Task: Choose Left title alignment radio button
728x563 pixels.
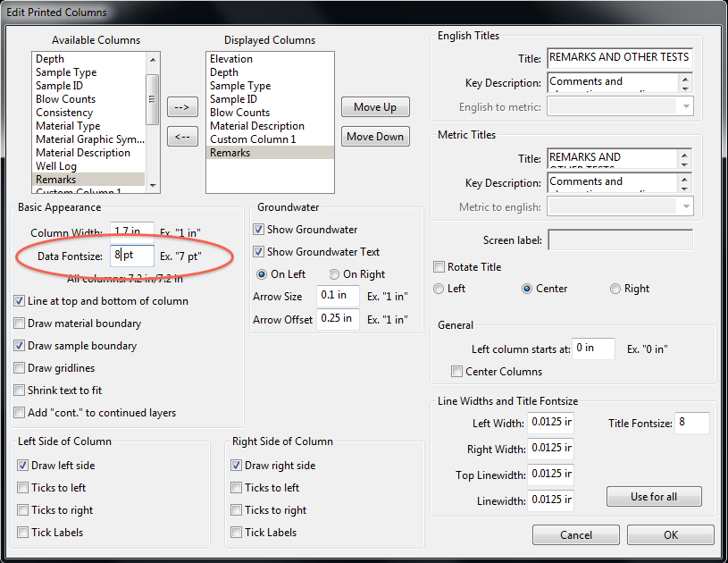Action: [439, 289]
